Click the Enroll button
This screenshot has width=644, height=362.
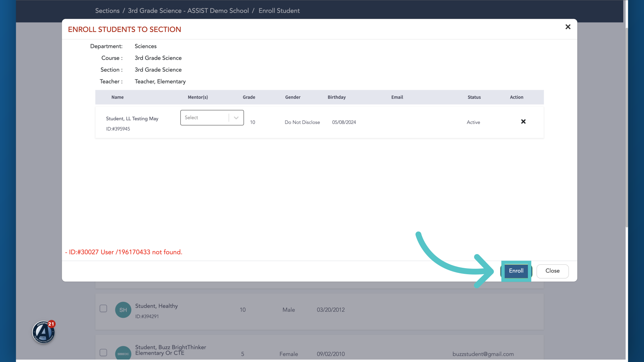516,271
